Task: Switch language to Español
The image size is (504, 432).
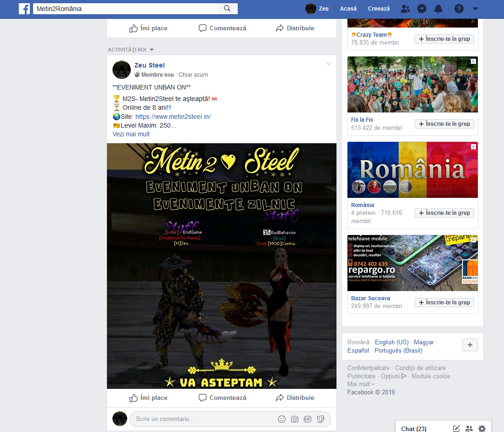Action: click(x=358, y=350)
